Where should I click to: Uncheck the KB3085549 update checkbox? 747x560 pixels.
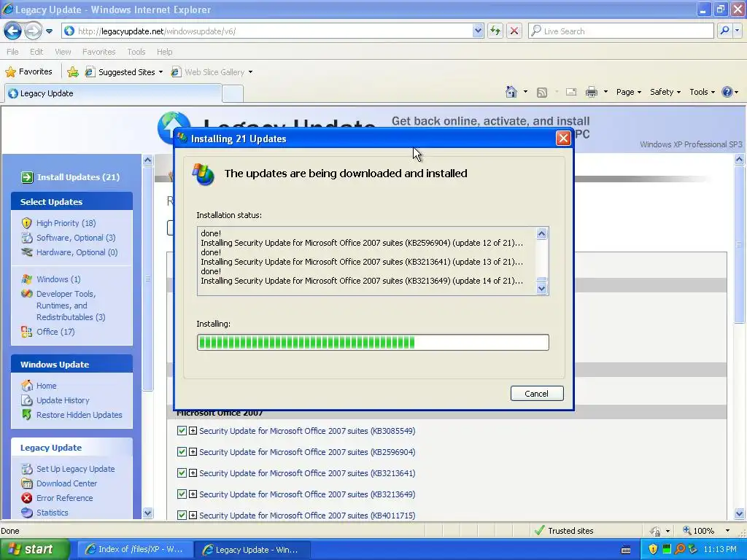(x=182, y=430)
